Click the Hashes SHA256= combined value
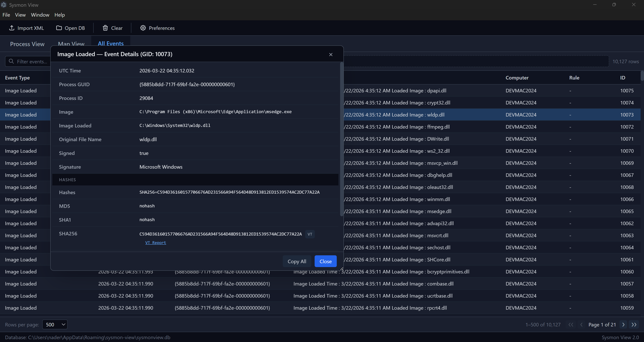 229,192
